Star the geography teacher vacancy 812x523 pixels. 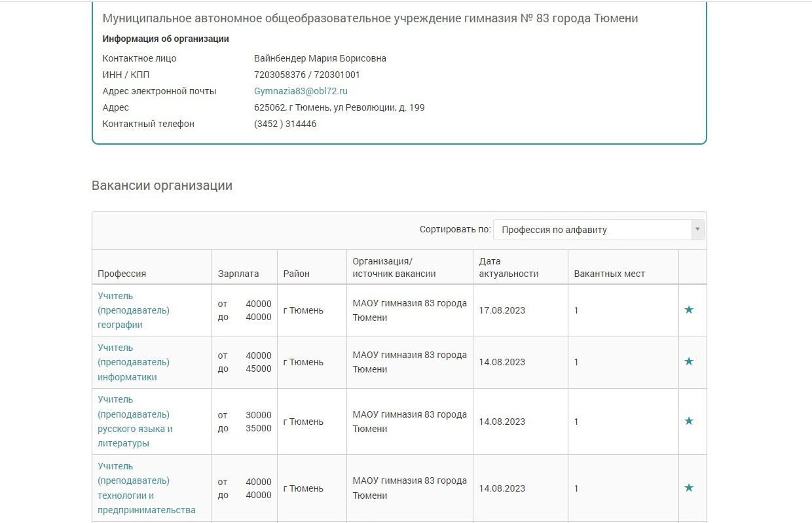coord(688,310)
